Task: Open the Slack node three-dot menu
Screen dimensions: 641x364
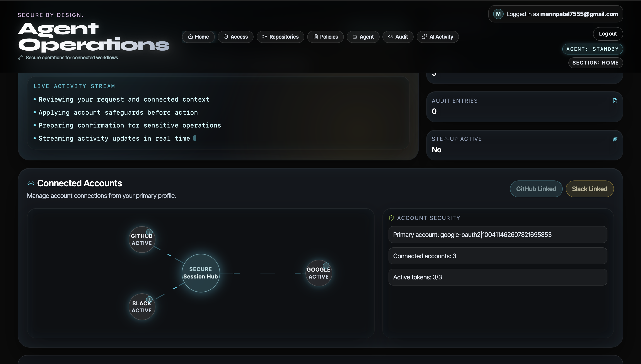Action: (x=149, y=299)
